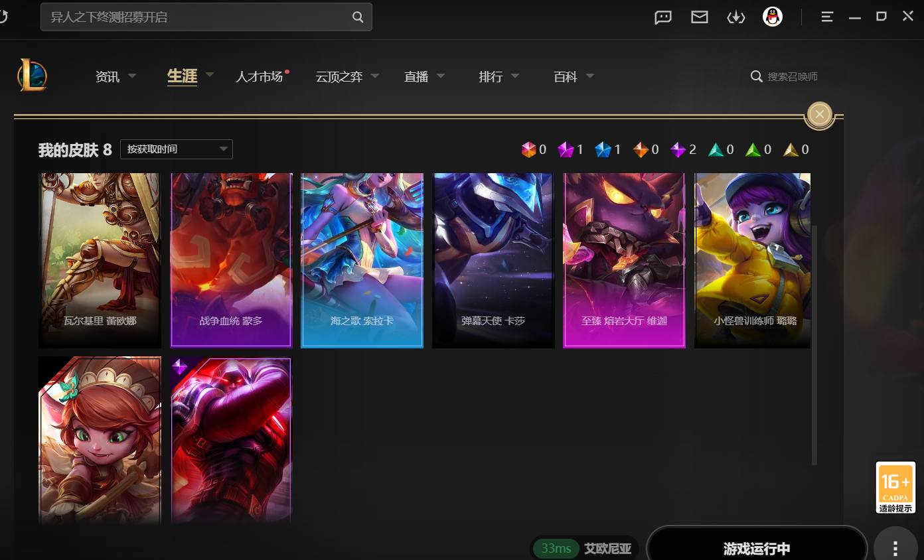Open the 弹幕天使 卡莎 skin card
This screenshot has width=924, height=560.
[x=493, y=260]
